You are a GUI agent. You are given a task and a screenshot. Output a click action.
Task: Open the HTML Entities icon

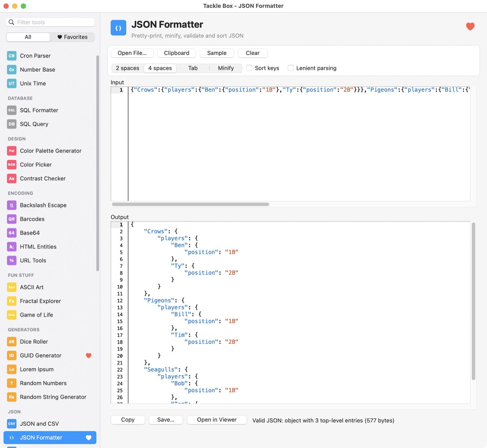click(x=11, y=247)
